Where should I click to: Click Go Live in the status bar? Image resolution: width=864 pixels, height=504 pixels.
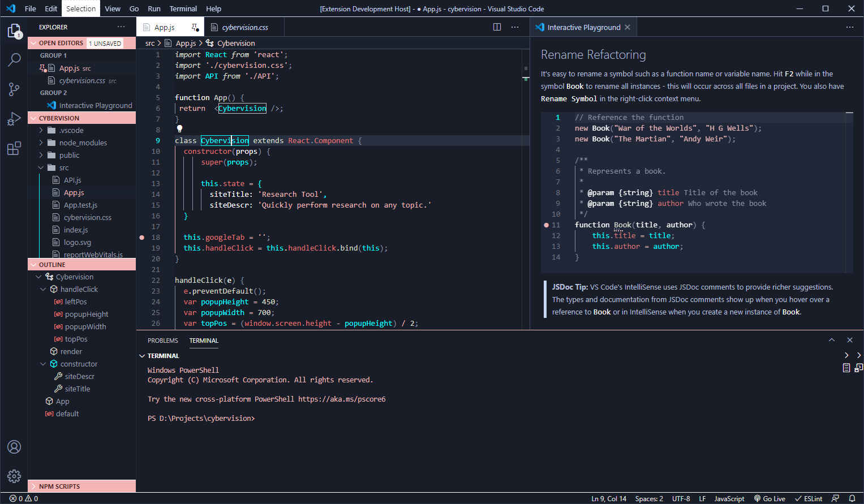(x=770, y=498)
